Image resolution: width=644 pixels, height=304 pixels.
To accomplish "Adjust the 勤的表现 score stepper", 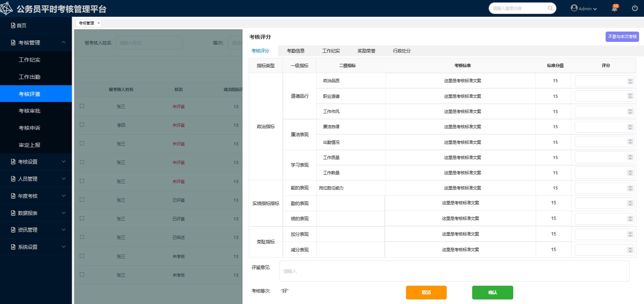I will coord(630,203).
